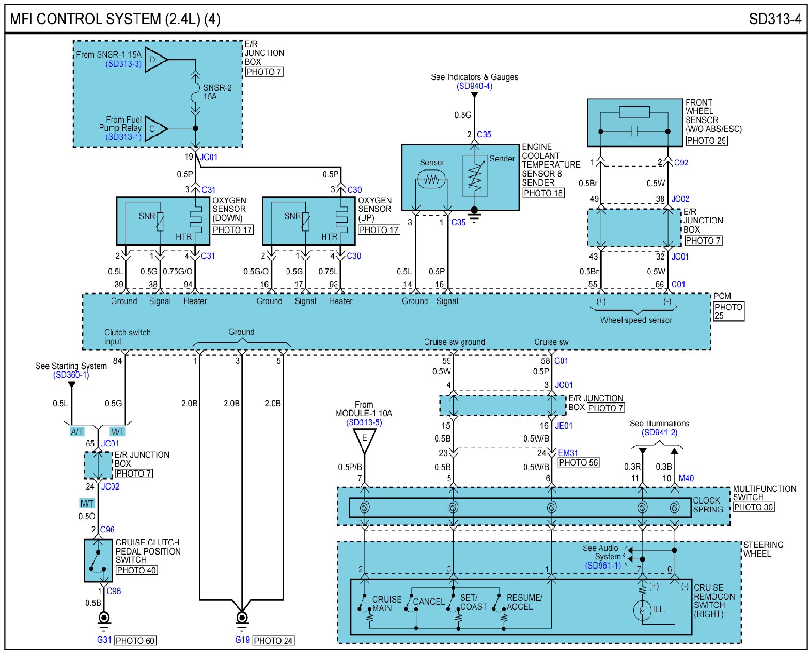This screenshot has width=812, height=656.
Task: Open PHOTO 40 for cruise clutch switch
Action: (x=137, y=570)
